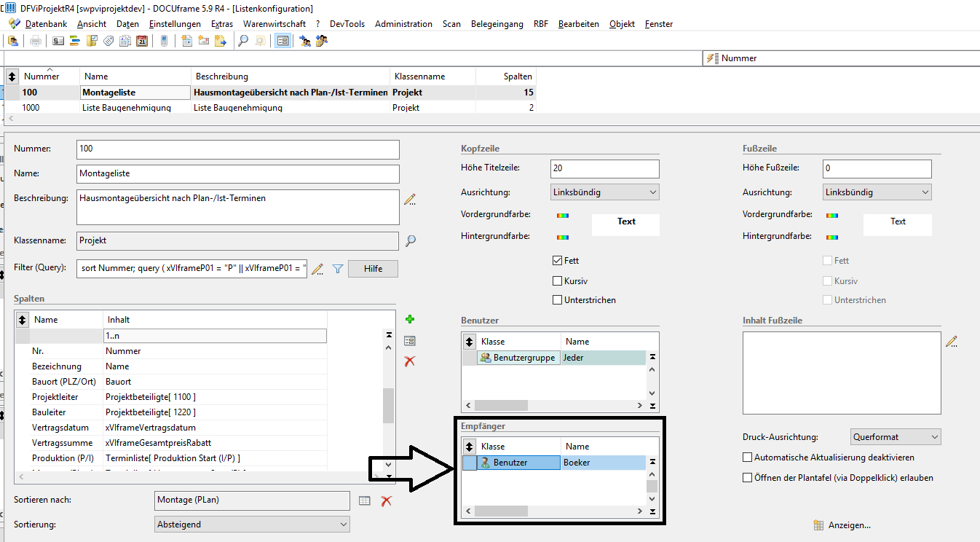Toggle the highlighted list view toolbar icon

pos(282,41)
